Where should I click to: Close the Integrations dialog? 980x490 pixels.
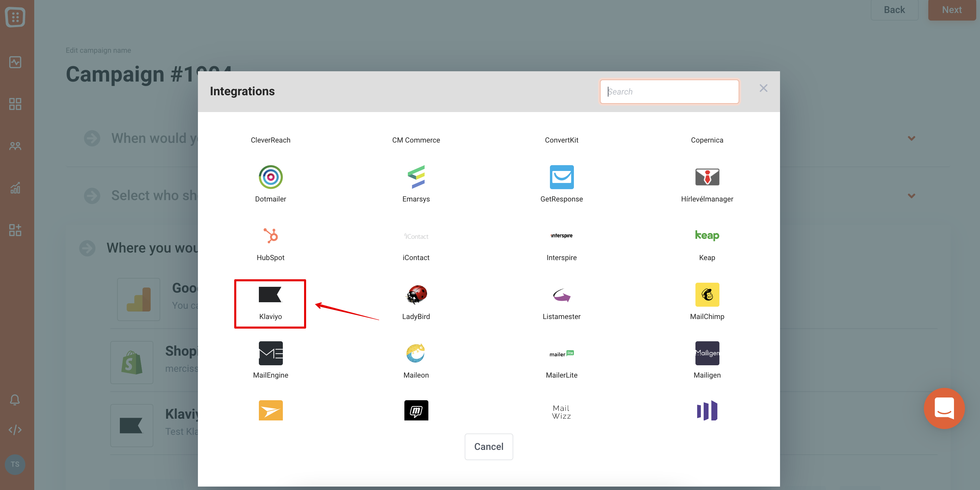[763, 88]
